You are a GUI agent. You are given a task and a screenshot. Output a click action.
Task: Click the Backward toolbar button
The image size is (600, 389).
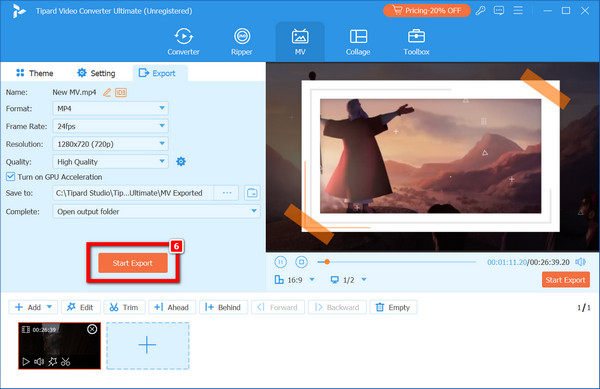pos(337,307)
